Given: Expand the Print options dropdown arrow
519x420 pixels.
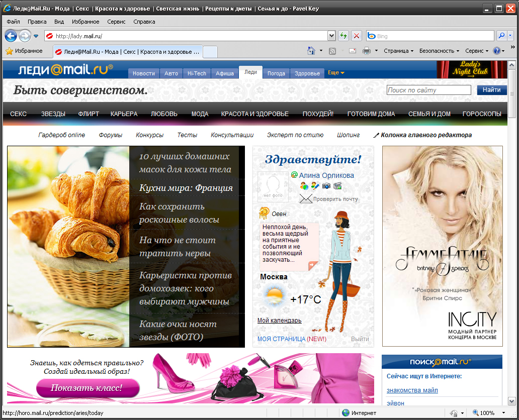Looking at the screenshot, I should [x=376, y=51].
